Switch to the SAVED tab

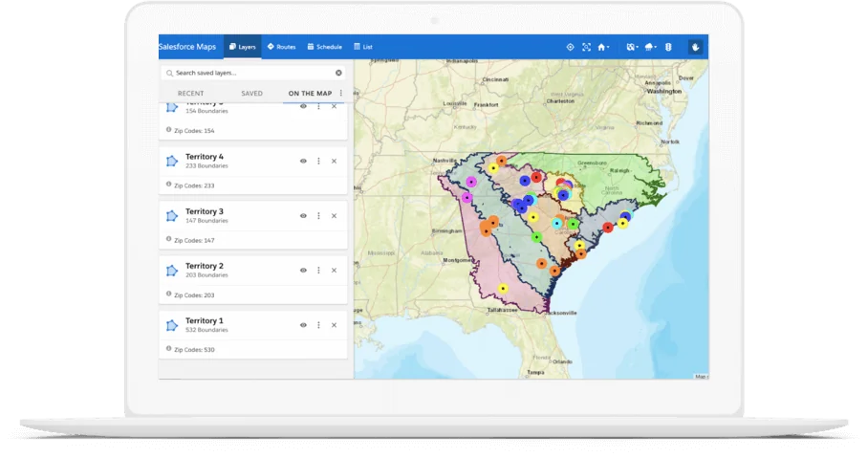(x=251, y=94)
